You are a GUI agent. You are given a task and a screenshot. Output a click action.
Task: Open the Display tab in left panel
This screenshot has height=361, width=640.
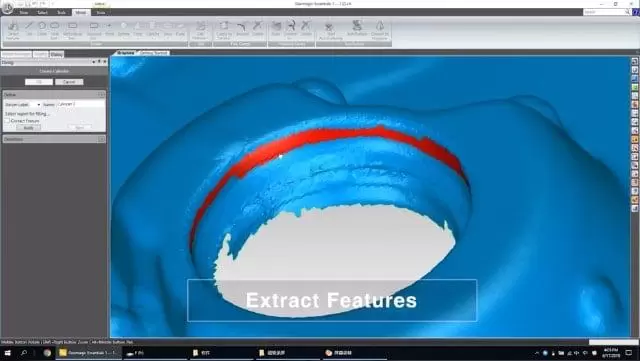(41, 54)
